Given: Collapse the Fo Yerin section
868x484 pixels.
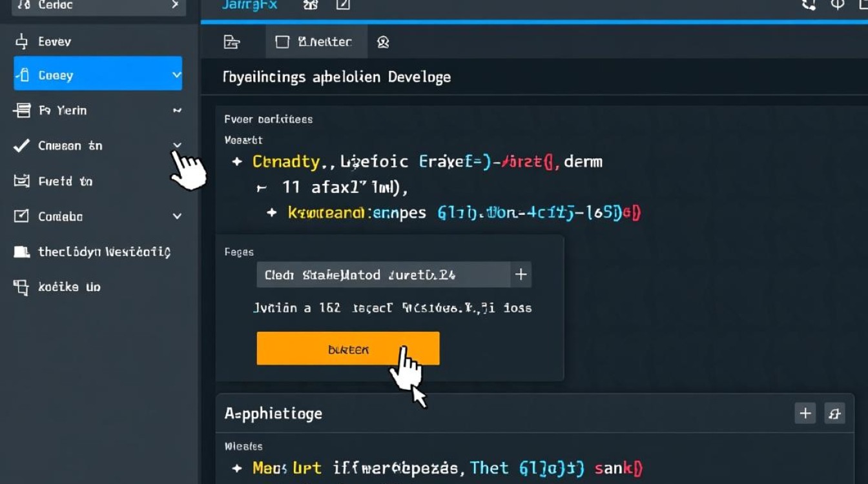Looking at the screenshot, I should (x=177, y=110).
